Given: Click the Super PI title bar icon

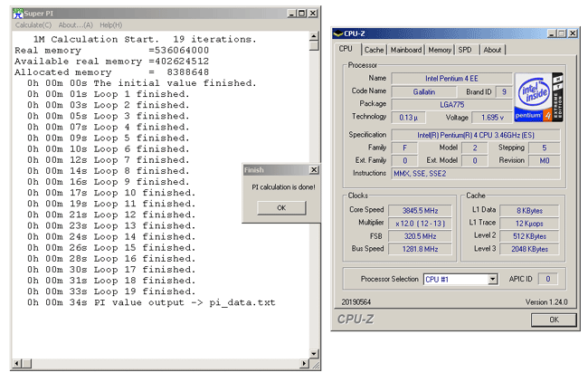Looking at the screenshot, I should pos(18,14).
